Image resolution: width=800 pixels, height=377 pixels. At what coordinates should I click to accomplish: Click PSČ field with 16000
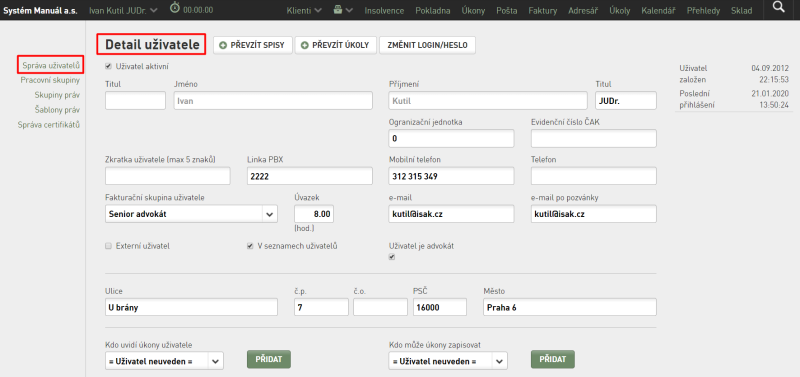(x=440, y=308)
